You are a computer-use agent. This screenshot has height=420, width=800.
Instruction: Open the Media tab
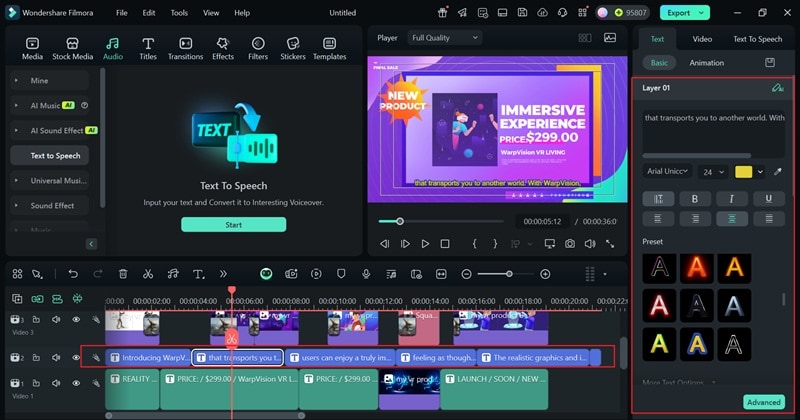pyautogui.click(x=32, y=49)
